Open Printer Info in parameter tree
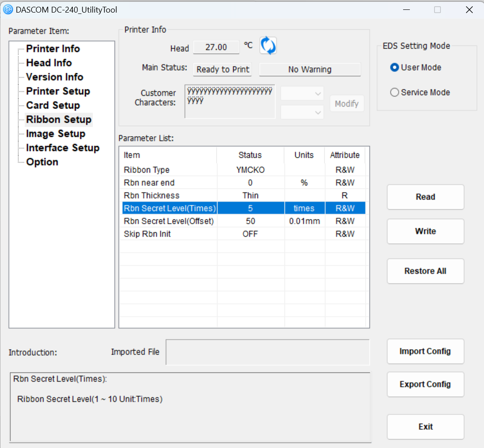This screenshot has width=484, height=448. pyautogui.click(x=53, y=49)
